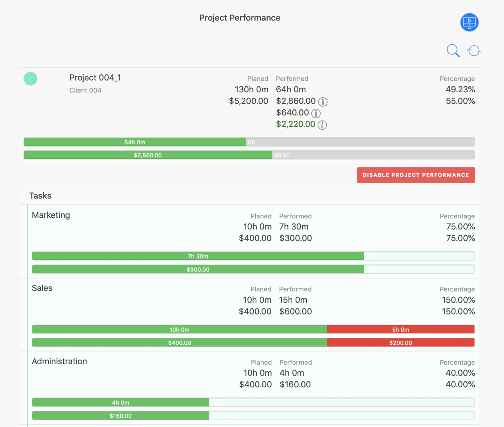
Task: Click Disable Project Performance button
Action: (416, 175)
